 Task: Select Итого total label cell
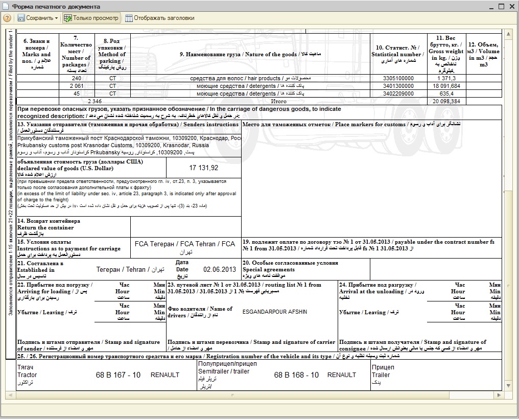[279, 101]
